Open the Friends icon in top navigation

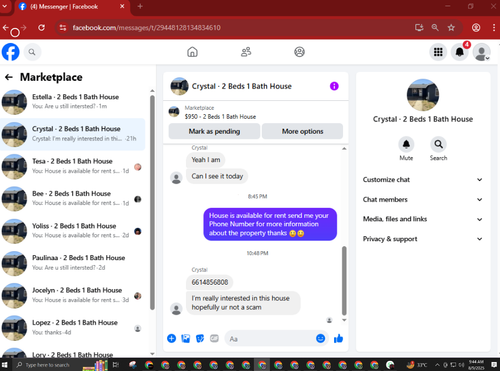246,52
